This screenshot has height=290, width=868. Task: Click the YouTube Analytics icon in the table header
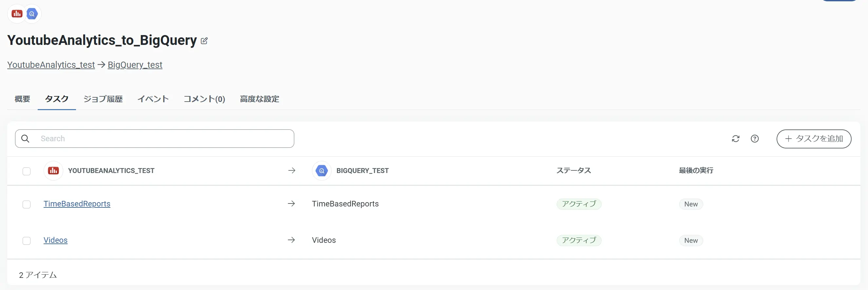coord(53,171)
